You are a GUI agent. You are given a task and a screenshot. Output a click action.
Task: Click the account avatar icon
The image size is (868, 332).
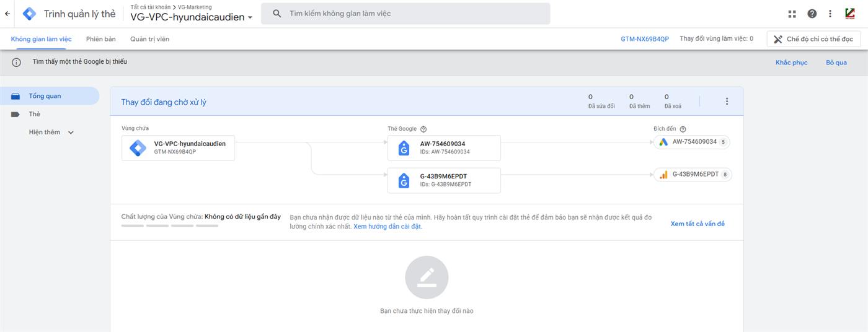pos(850,14)
